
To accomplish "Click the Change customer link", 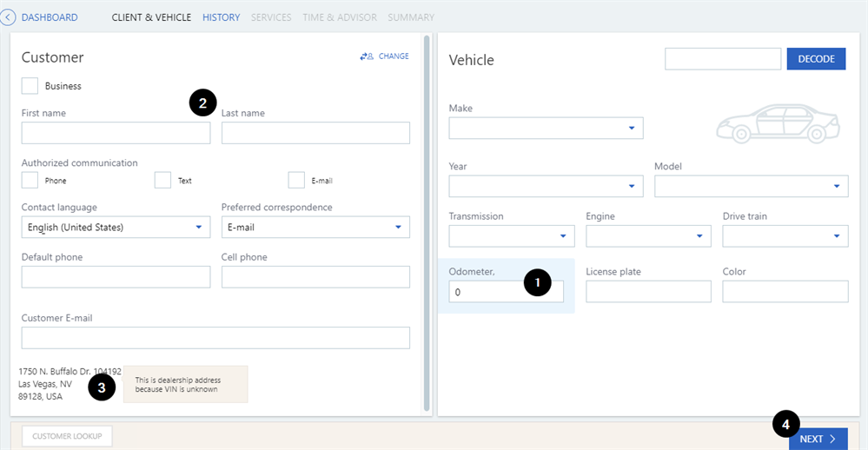I will pyautogui.click(x=393, y=56).
